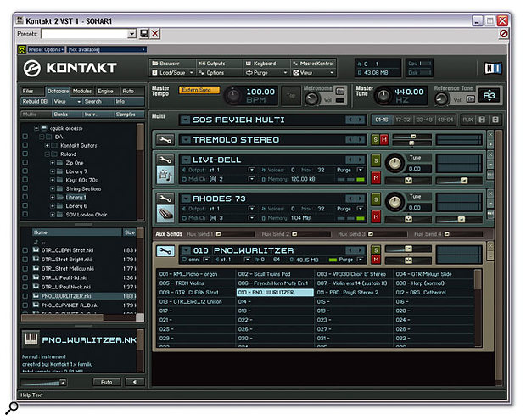Open the Purge dropdown in top toolbar
Screen dimensions: 526x420
pyautogui.click(x=266, y=72)
